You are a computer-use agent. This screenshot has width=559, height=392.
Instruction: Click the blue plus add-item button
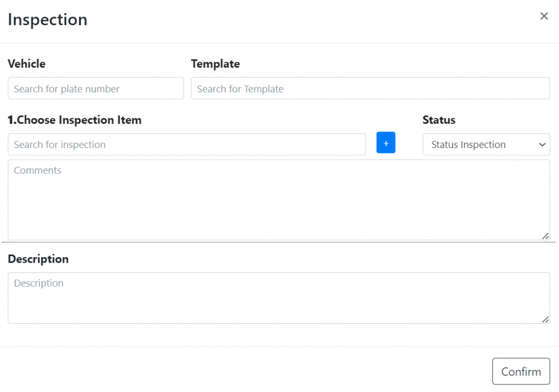[x=386, y=142]
